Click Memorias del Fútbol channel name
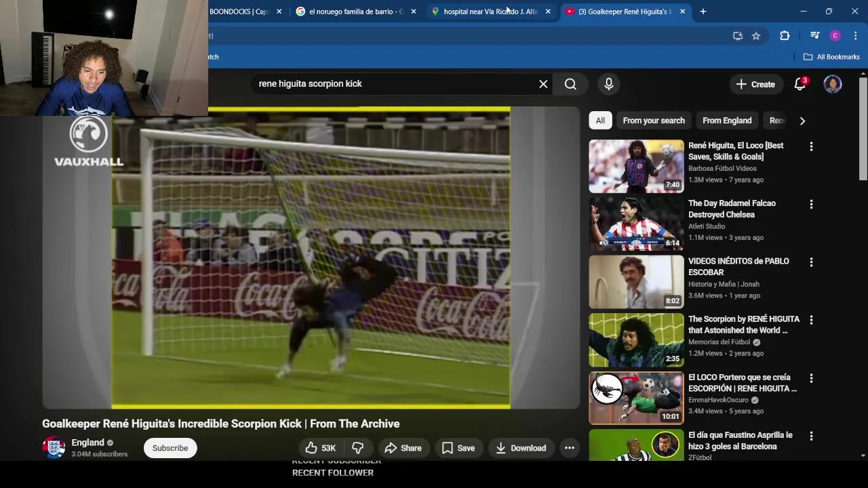The width and height of the screenshot is (868, 488). click(719, 342)
